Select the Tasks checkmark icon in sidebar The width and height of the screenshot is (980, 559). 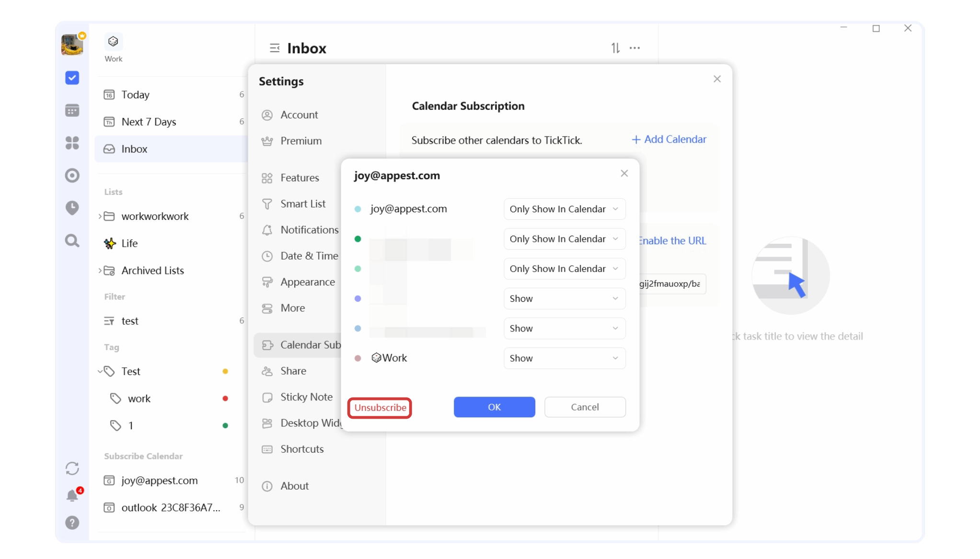point(72,78)
